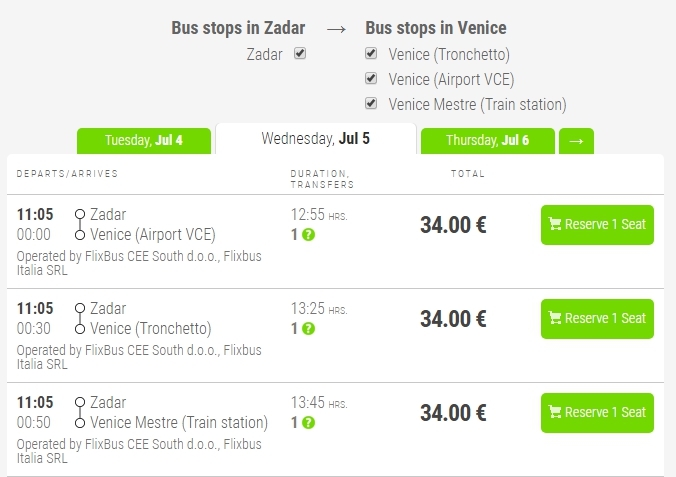Click route stops icon for Zadar–Venice Mestre trip
The width and height of the screenshot is (676, 477).
click(80, 412)
